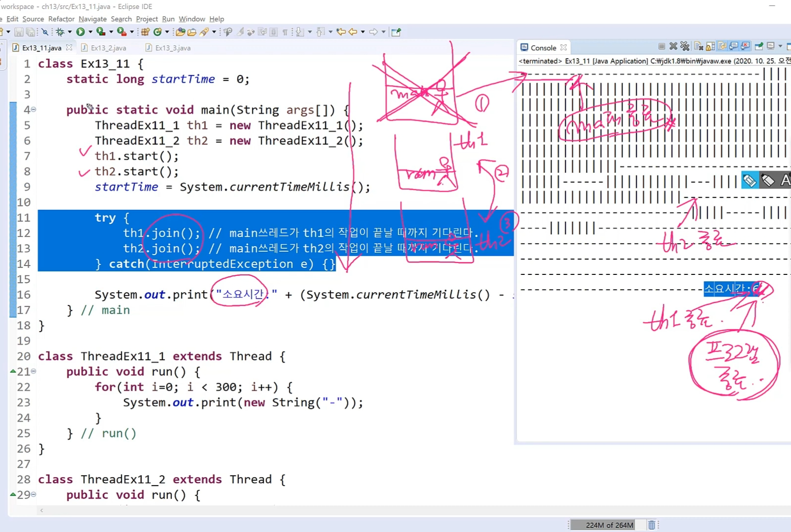The image size is (791, 532).
Task: Open the Run dropdown arrow
Action: tap(90, 32)
